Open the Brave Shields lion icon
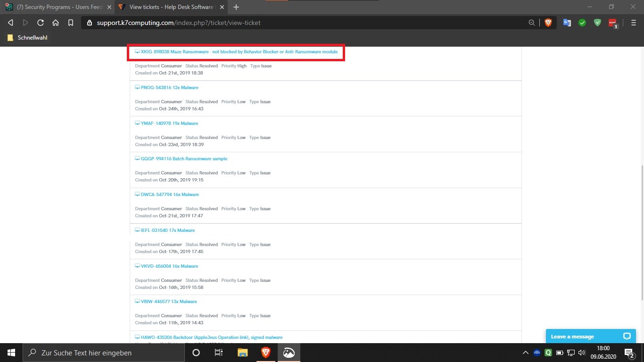 (548, 23)
